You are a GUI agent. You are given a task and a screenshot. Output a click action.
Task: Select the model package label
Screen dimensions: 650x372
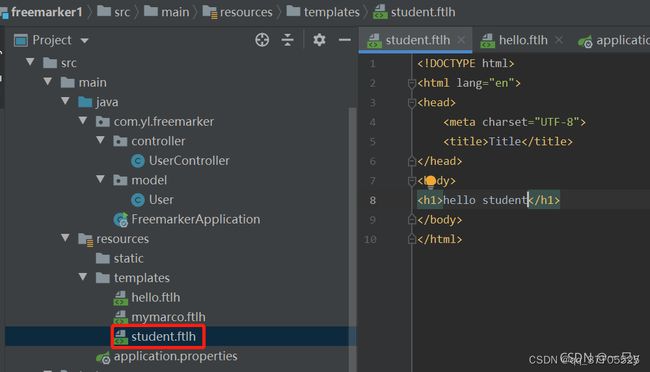149,180
